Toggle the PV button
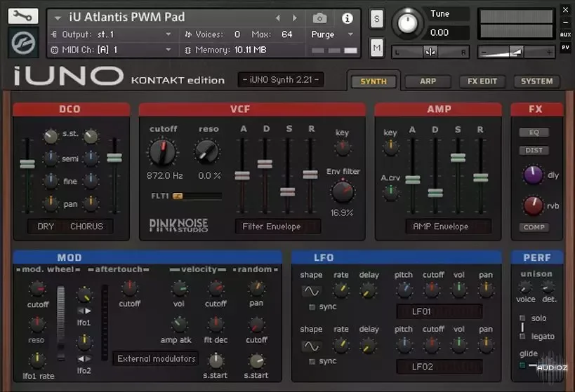This screenshot has width=575, height=392. click(x=565, y=47)
